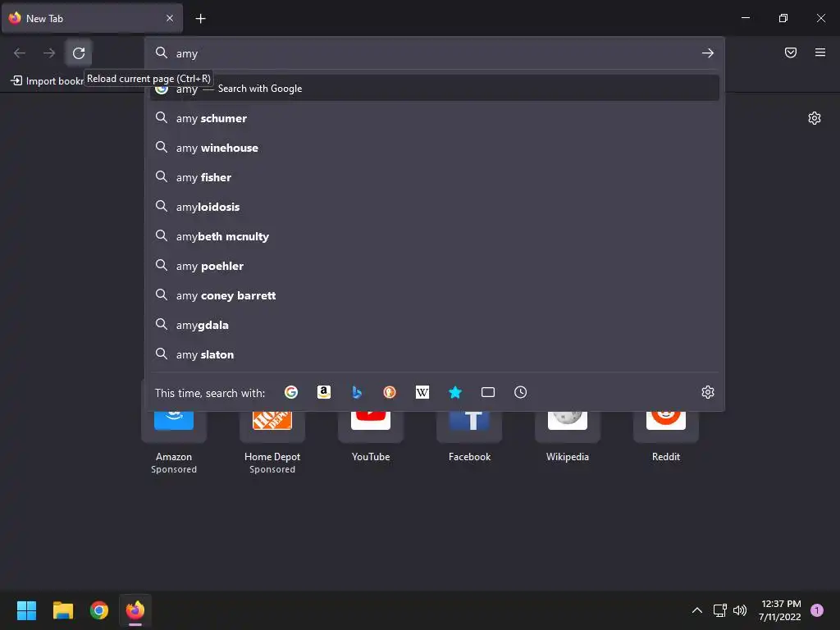Screen dimensions: 840x630
Task: Click the Reload current page button
Action: [79, 53]
